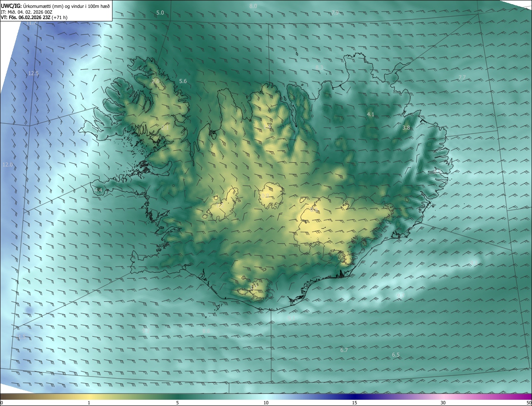The height and width of the screenshot is (406, 532).
Task: Select the 30 tick on the colour scale
Action: 443,403
